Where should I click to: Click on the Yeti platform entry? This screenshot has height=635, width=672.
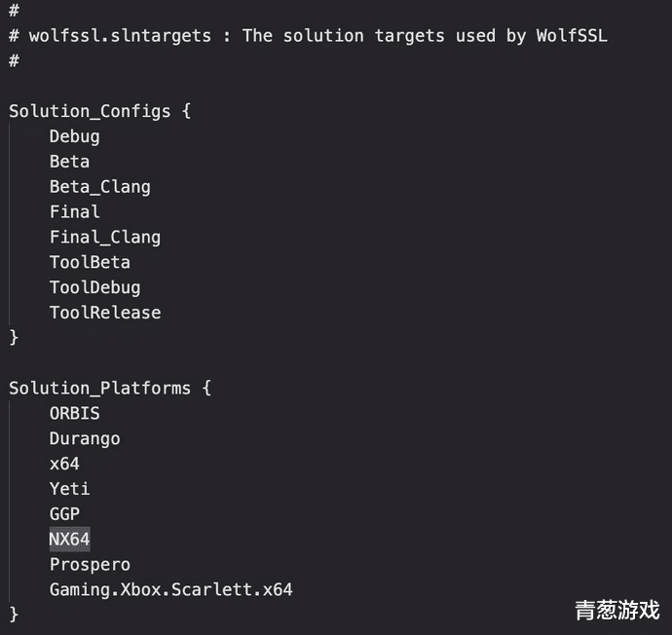tap(69, 489)
